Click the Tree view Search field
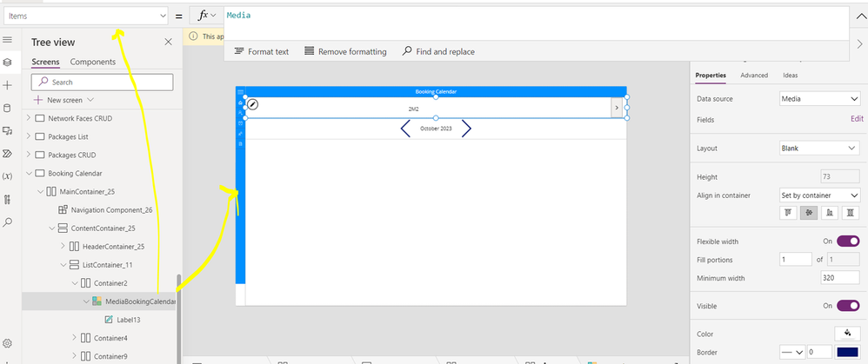The height and width of the screenshot is (364, 868). click(102, 82)
